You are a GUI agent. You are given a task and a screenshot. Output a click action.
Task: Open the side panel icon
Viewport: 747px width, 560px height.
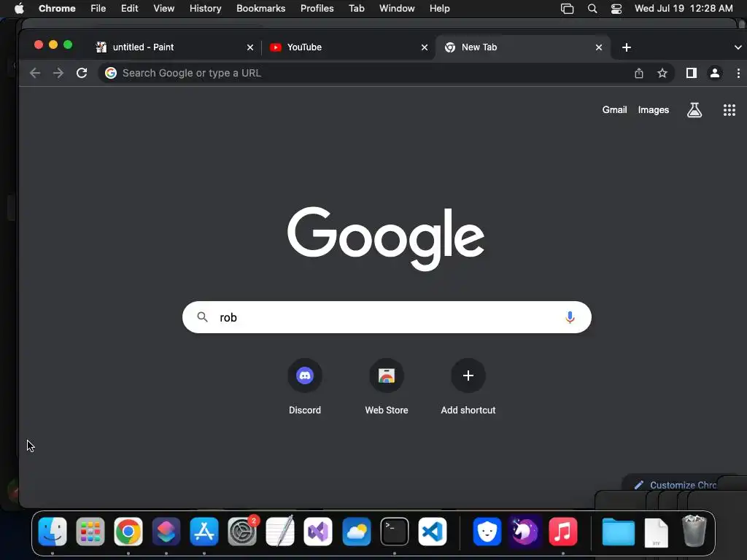(692, 73)
